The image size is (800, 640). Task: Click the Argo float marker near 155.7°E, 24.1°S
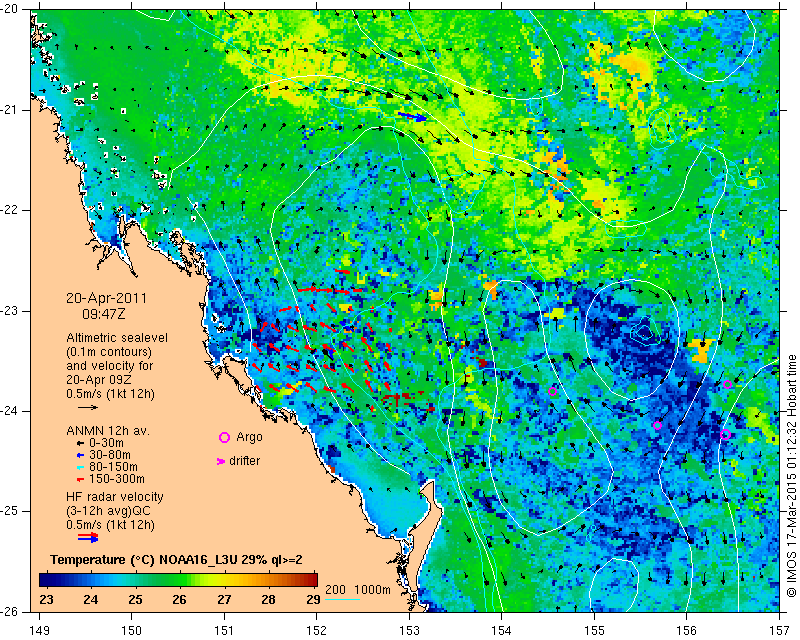click(657, 425)
